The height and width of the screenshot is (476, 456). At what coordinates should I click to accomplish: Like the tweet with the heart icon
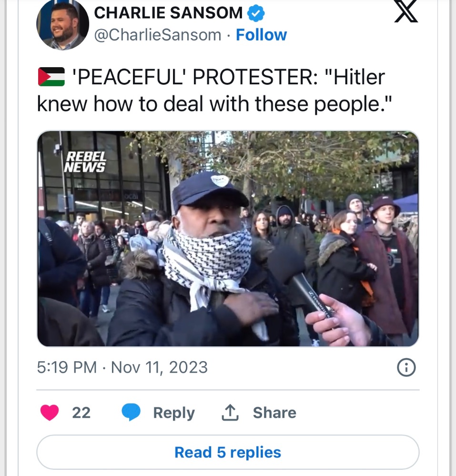click(50, 413)
